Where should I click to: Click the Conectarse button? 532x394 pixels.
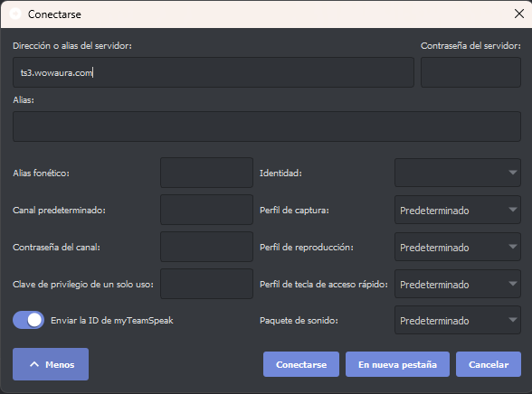(x=301, y=364)
